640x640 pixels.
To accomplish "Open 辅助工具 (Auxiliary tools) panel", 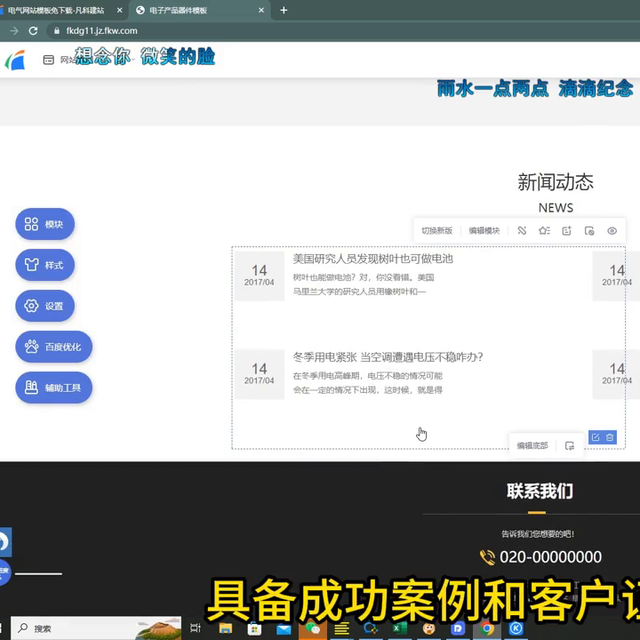I will [54, 387].
